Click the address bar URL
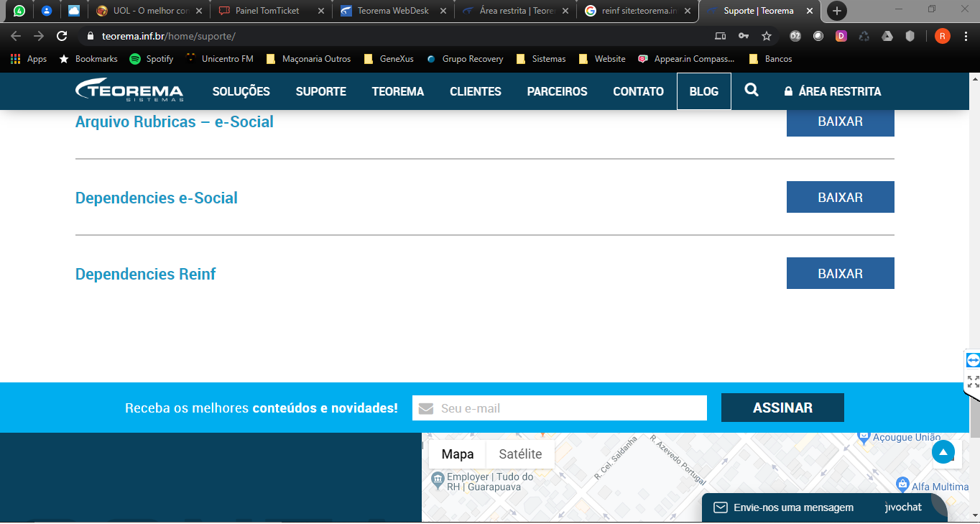The height and width of the screenshot is (524, 980). [169, 36]
